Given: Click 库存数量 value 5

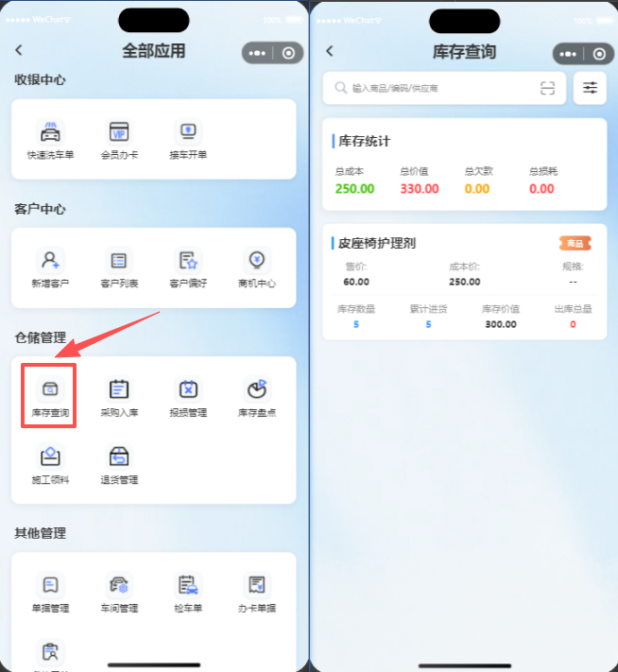Looking at the screenshot, I should click(356, 324).
